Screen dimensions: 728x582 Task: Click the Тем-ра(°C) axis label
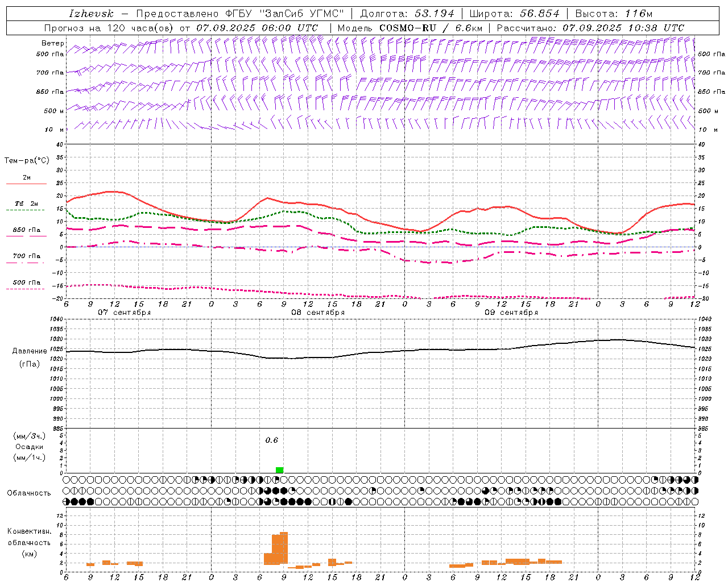pyautogui.click(x=27, y=161)
